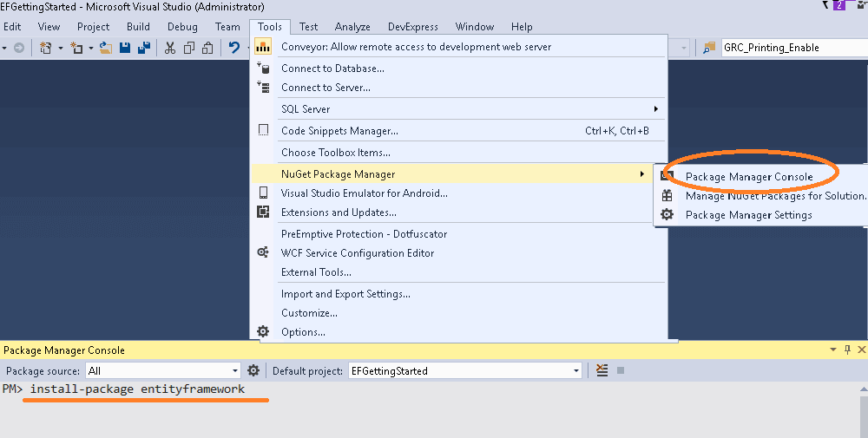Screen dimensions: 868x438
Task: Click the Undo arrow icon
Action: [x=234, y=48]
